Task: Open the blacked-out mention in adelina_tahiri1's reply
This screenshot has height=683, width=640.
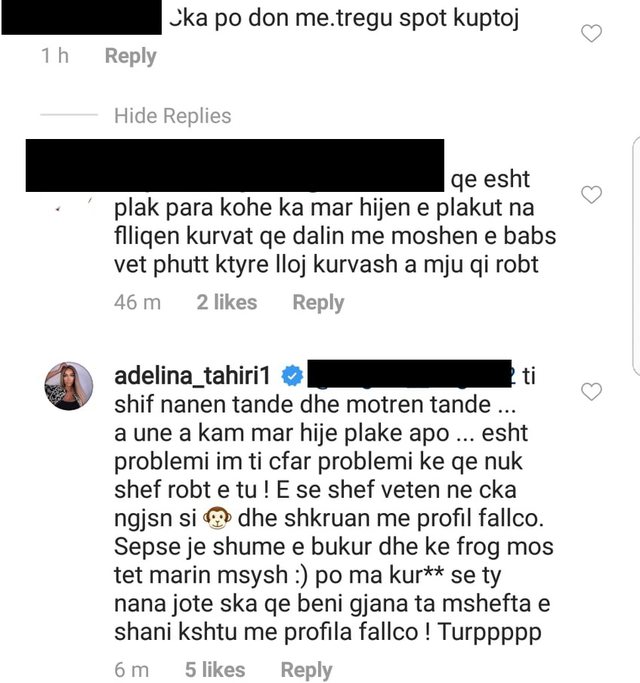Action: [x=410, y=374]
